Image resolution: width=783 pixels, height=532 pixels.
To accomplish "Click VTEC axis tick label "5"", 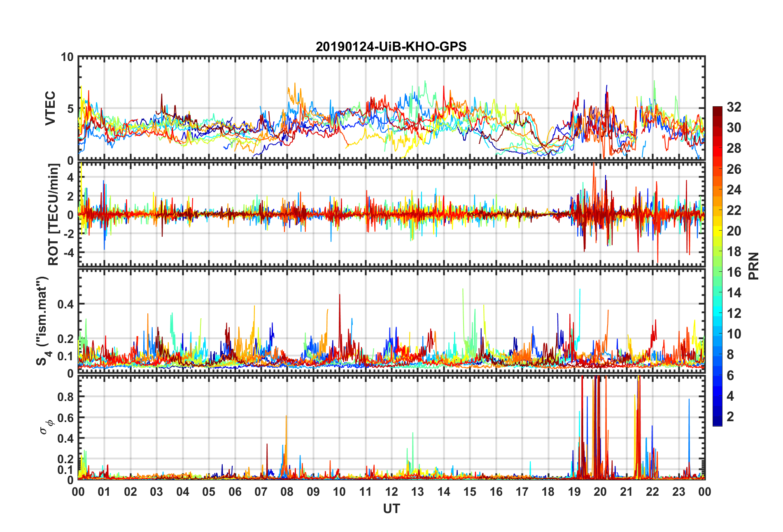I will [x=70, y=109].
